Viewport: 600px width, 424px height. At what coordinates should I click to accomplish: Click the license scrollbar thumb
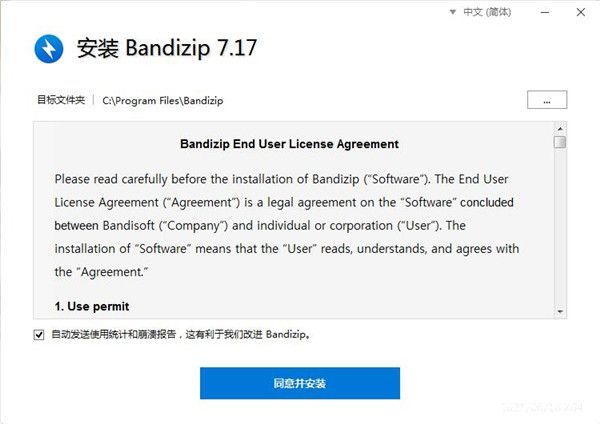click(x=560, y=142)
